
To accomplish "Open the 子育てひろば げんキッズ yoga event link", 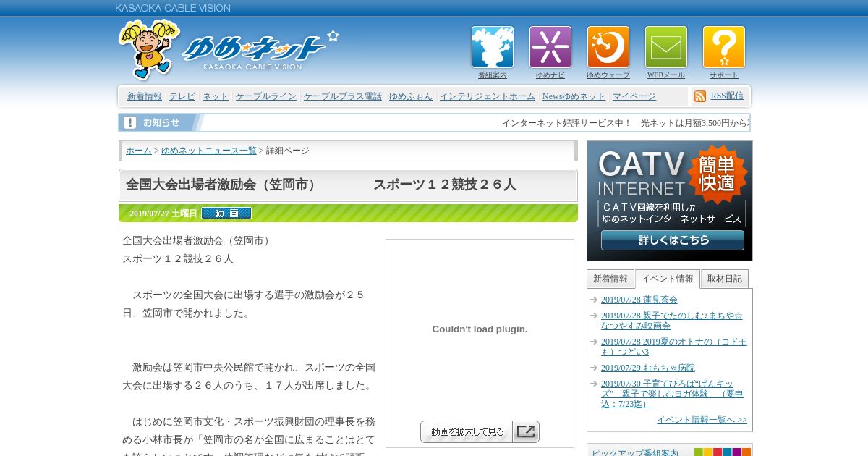I will click(673, 394).
